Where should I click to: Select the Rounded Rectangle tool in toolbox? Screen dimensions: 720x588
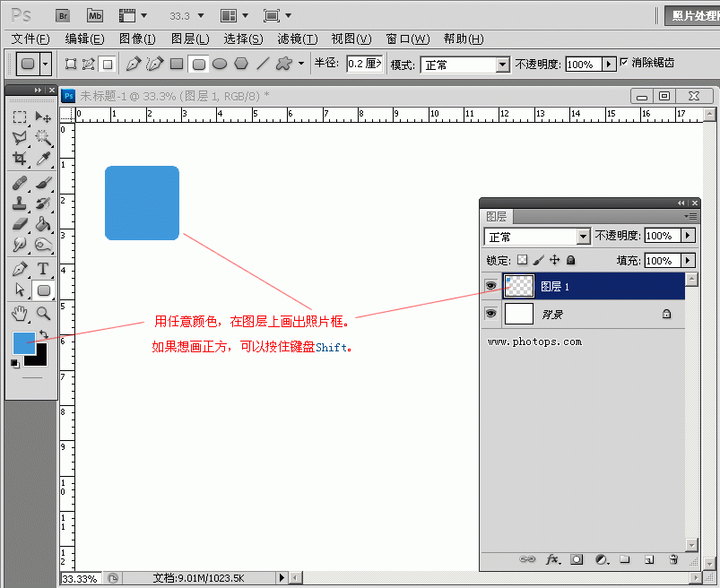point(43,290)
